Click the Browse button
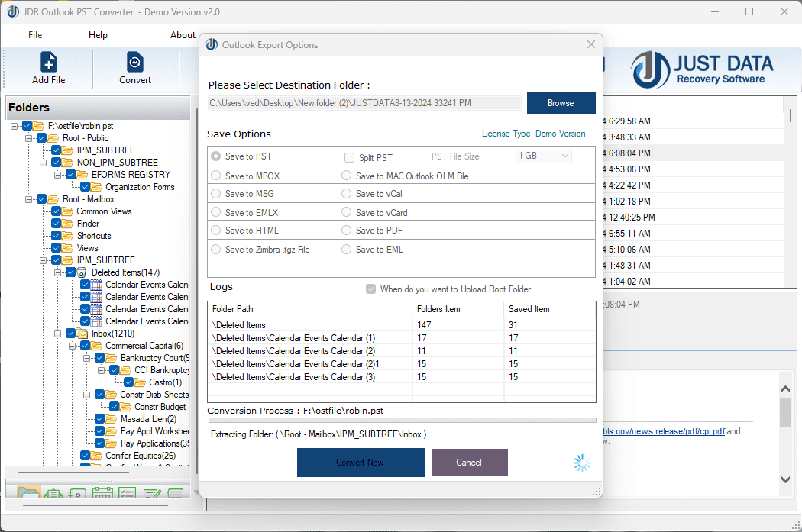Image resolution: width=802 pixels, height=532 pixels. 561,102
